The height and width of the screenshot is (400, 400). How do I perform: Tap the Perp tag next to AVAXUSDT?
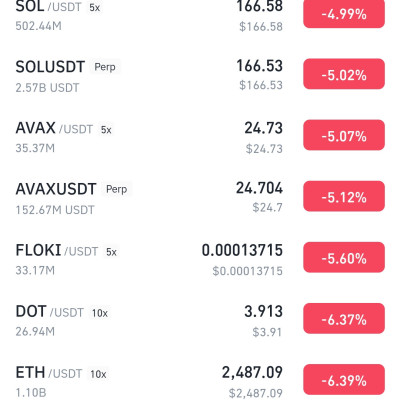tap(117, 189)
